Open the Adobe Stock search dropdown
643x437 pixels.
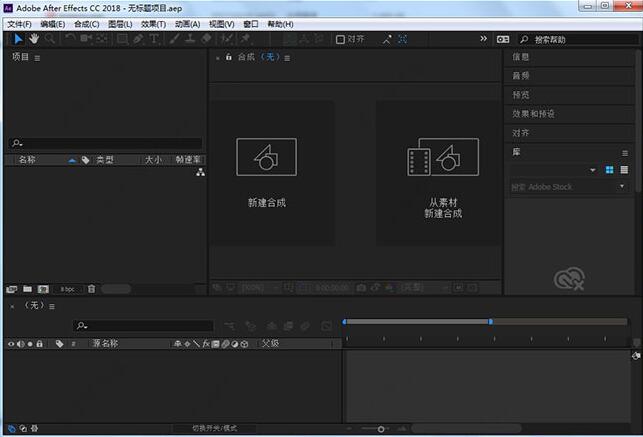click(621, 187)
